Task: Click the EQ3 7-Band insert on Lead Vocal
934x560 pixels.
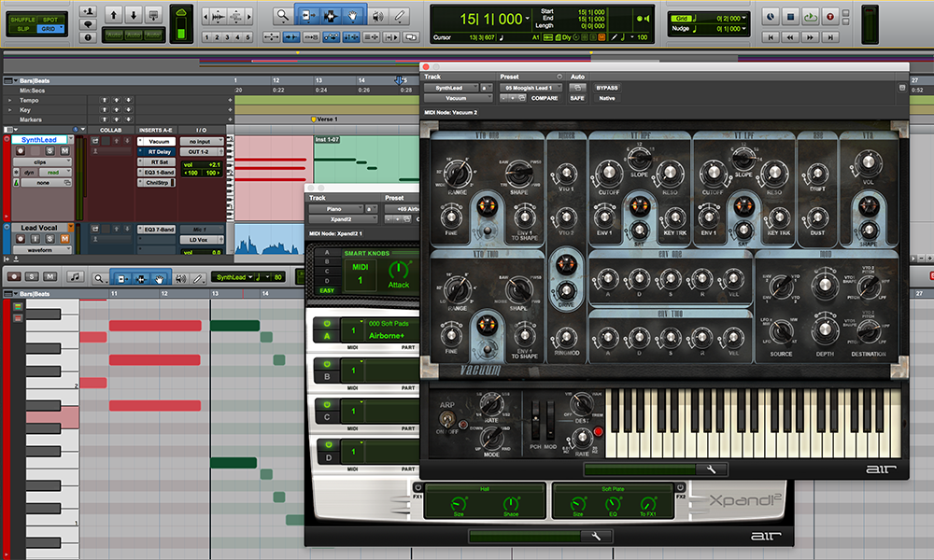Action: 157,229
